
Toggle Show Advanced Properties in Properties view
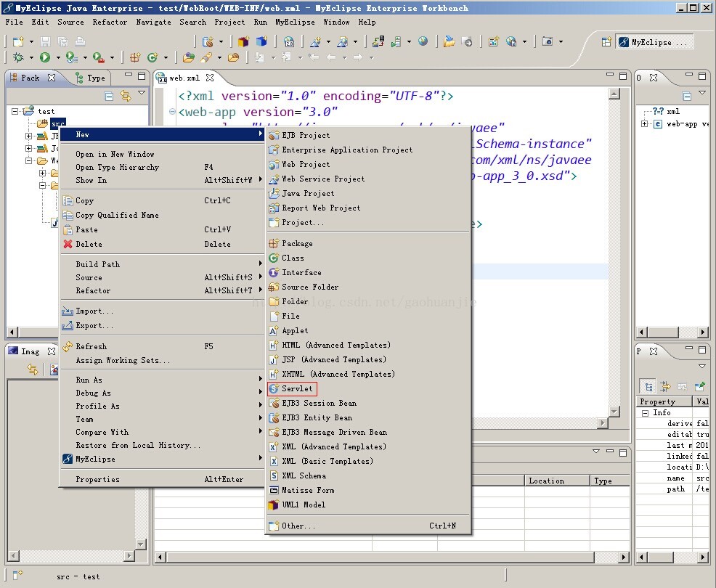click(x=665, y=387)
